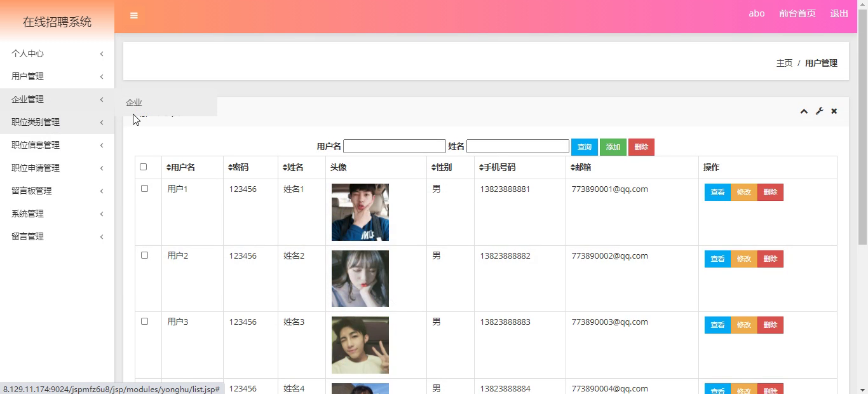Viewport: 868px width, 394px height.
Task: Click the red 删除 button beside 添加
Action: [641, 147]
